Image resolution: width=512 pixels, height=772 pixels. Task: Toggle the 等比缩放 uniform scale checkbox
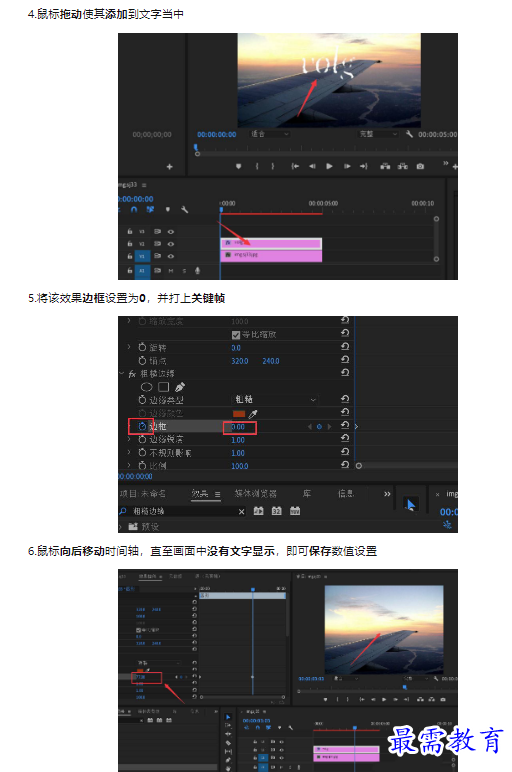pyautogui.click(x=236, y=335)
